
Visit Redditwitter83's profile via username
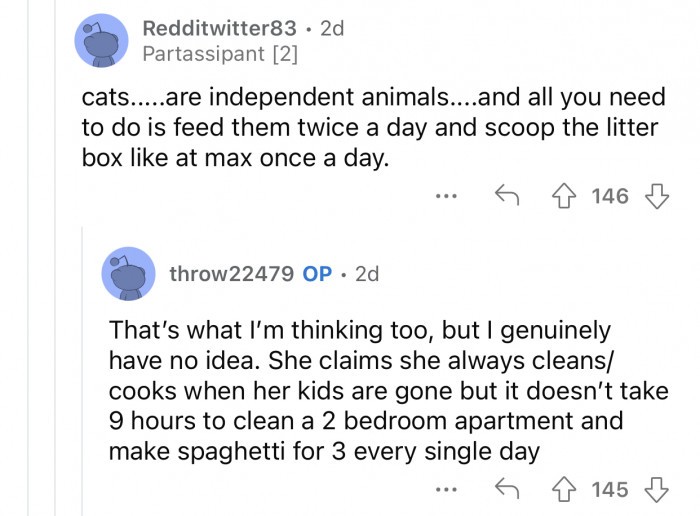(x=219, y=28)
